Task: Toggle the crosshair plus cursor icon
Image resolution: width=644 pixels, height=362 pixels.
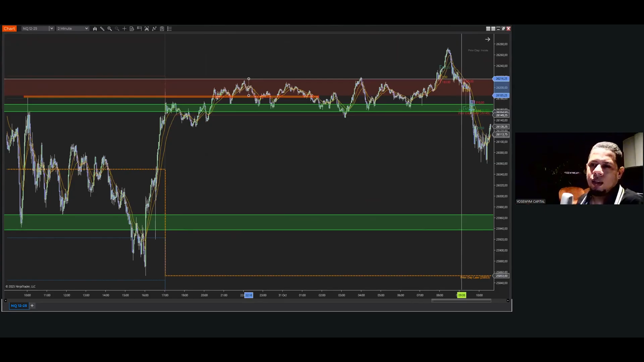Action: pyautogui.click(x=124, y=29)
